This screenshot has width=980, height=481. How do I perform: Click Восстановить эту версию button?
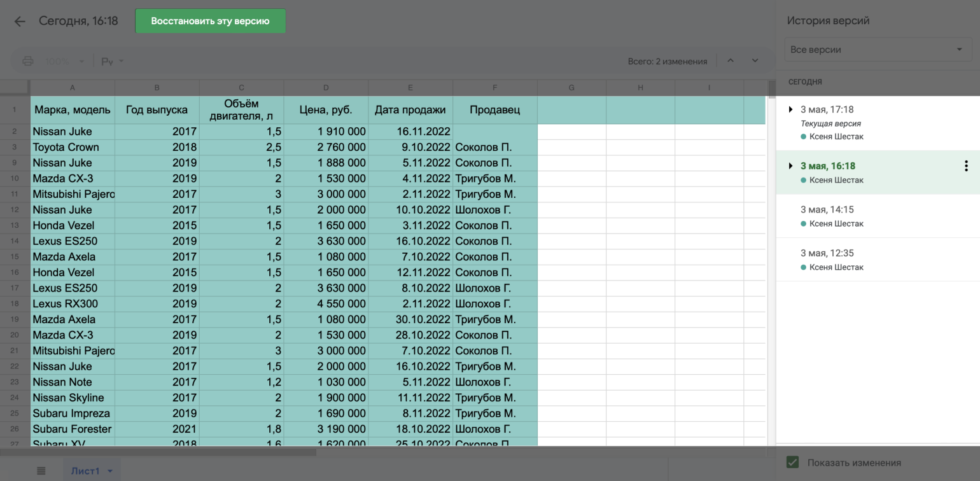[210, 21]
